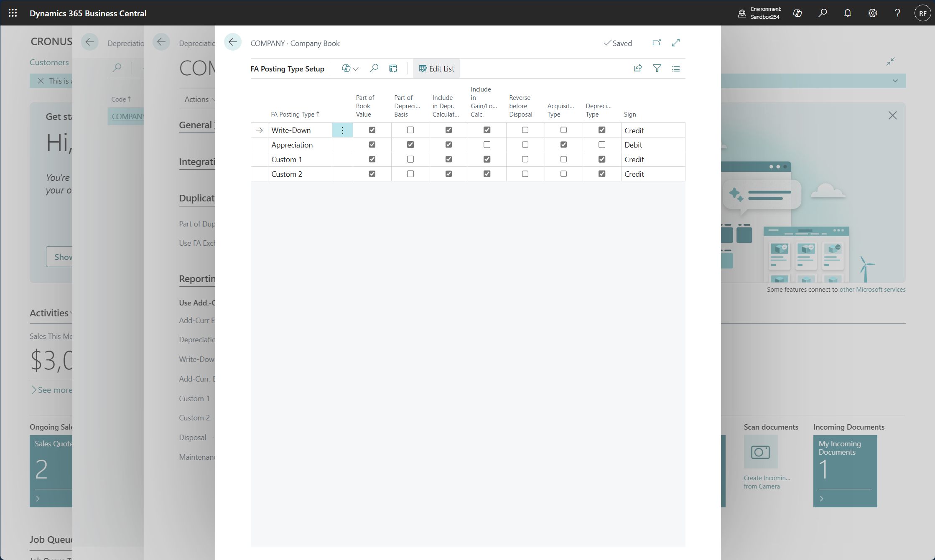Open the Reverse before Disposal column header
This screenshot has height=560, width=935.
[521, 106]
